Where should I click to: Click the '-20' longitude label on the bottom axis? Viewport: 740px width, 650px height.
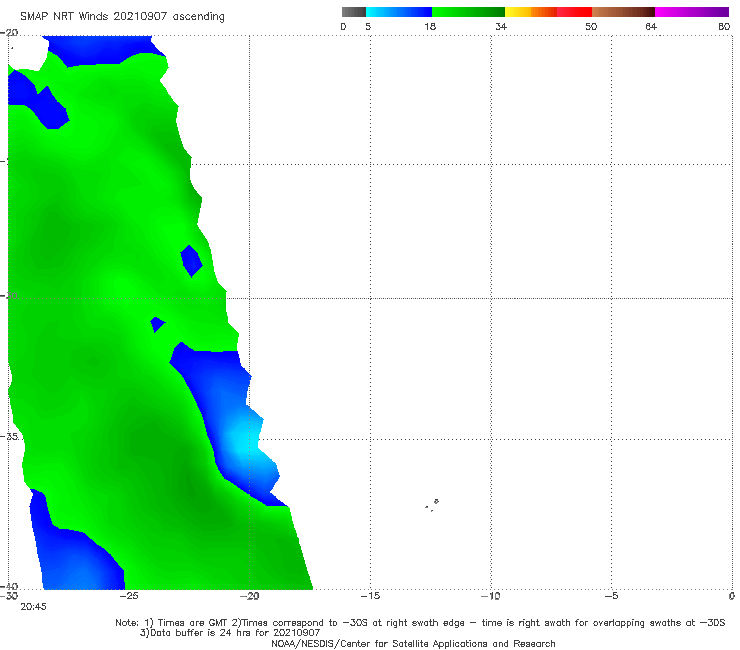250,596
